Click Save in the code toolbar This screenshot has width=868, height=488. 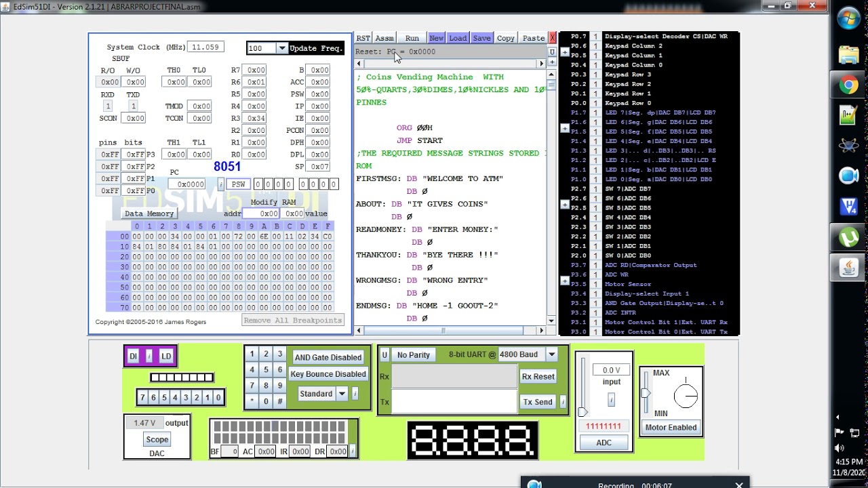click(x=481, y=38)
